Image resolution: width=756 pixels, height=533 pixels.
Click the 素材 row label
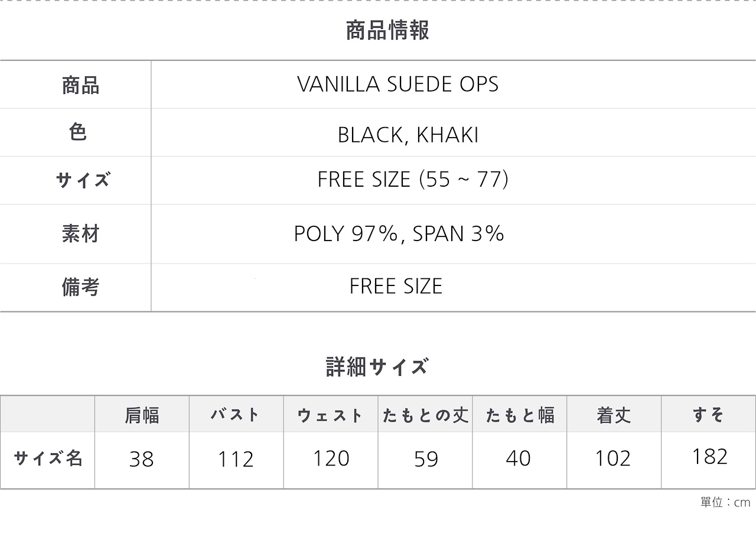[x=81, y=234]
